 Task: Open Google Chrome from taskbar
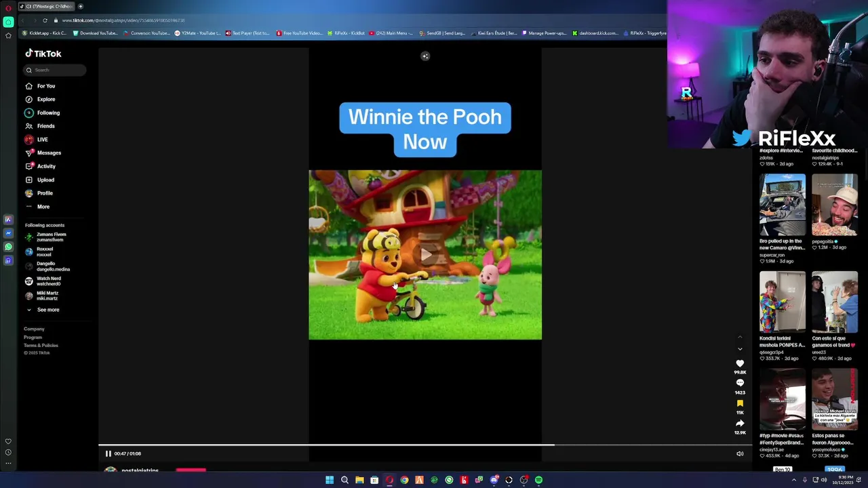[x=404, y=480]
